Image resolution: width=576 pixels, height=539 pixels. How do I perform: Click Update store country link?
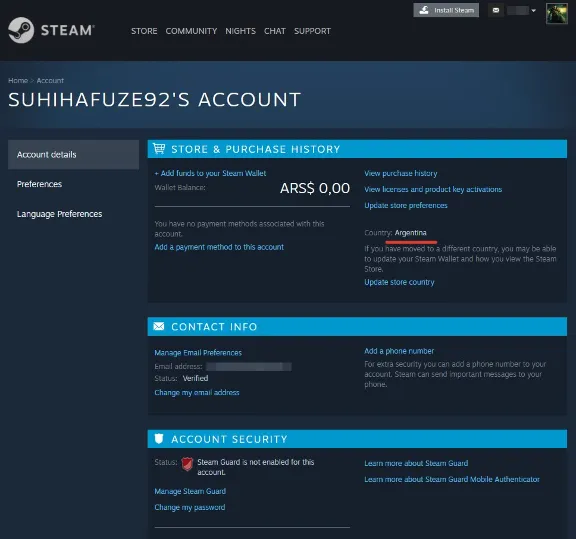399,282
